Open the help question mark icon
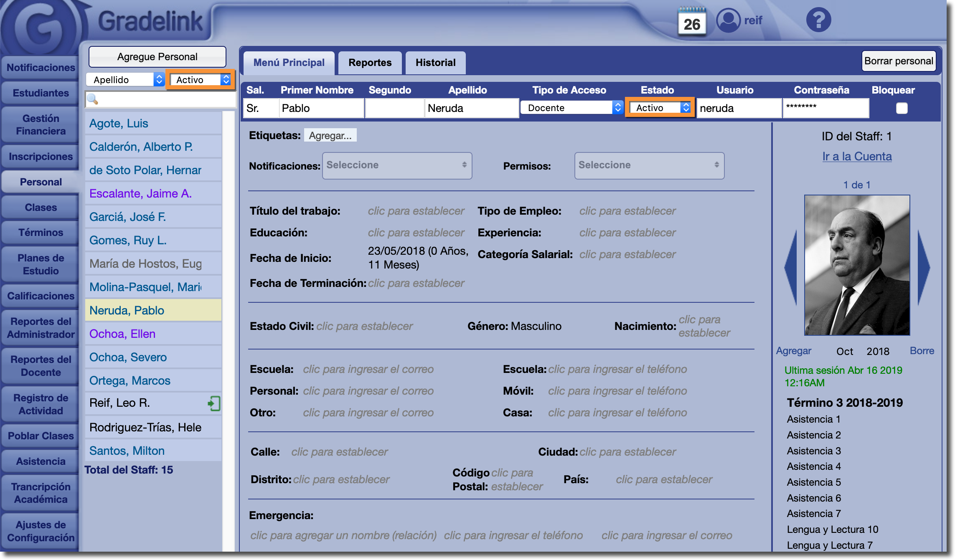Screen dimensions: 955x560 coord(818,20)
